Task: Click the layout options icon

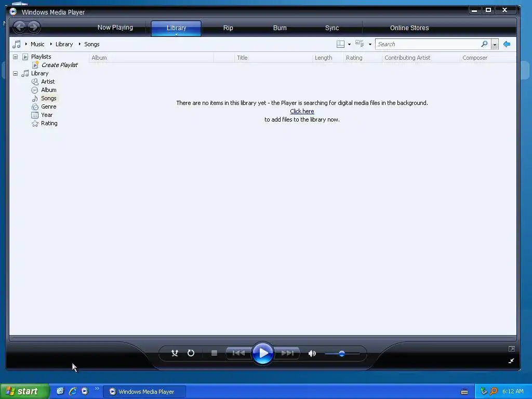Action: point(340,44)
